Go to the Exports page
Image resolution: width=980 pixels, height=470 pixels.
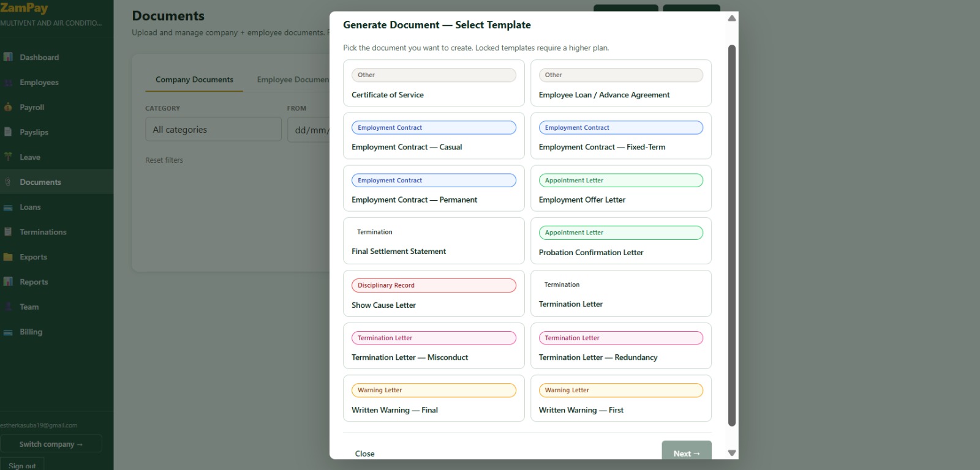(x=56, y=256)
